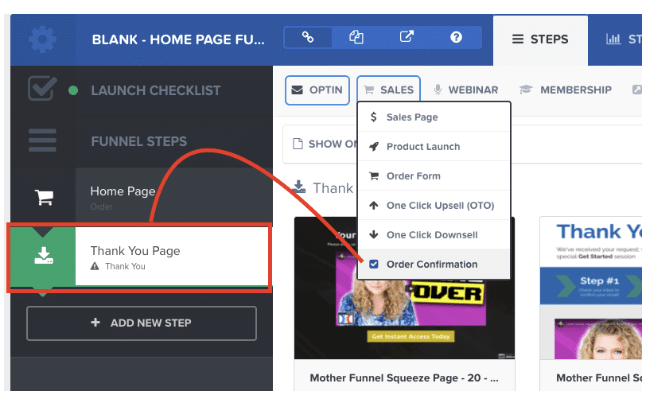Check the Order Confirmation checkbox
Image resolution: width=668 pixels, height=401 pixels.
coord(373,264)
